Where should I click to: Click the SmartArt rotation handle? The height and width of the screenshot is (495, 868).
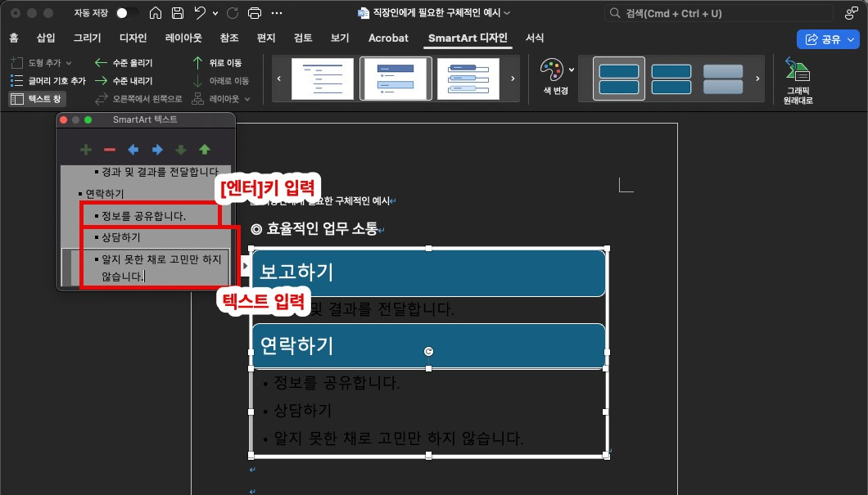pos(428,351)
